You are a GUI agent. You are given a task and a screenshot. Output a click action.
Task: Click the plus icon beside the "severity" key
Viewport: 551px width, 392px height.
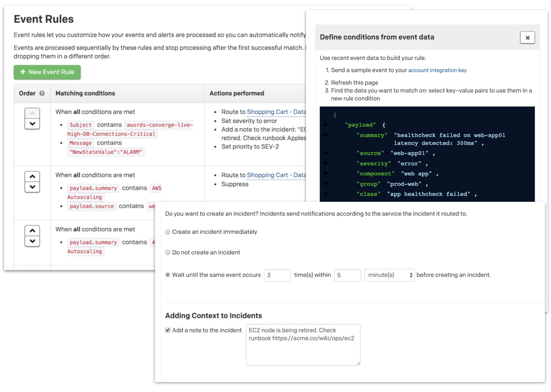(326, 163)
